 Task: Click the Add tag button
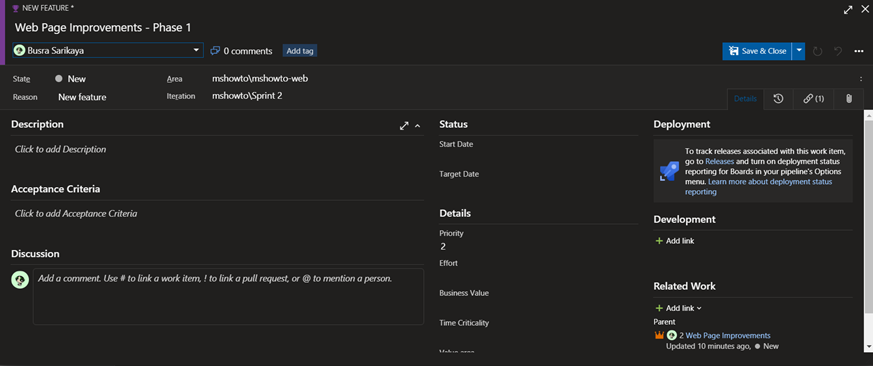(300, 51)
